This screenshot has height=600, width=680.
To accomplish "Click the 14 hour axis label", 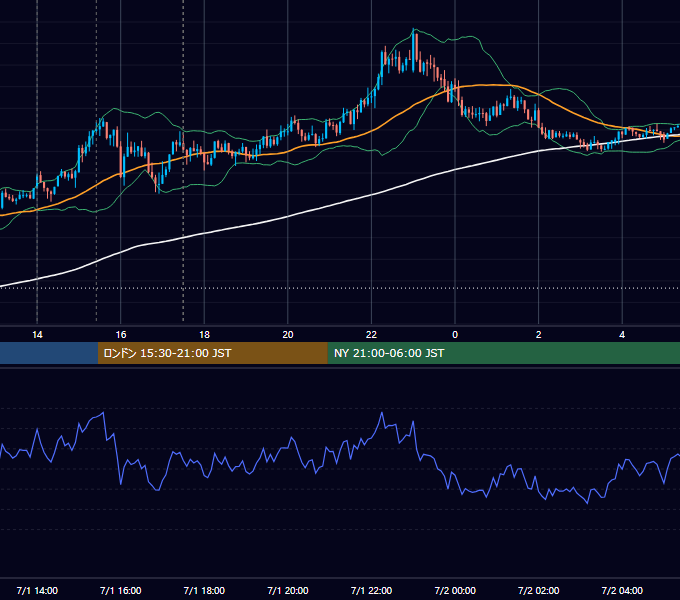I will (37, 335).
